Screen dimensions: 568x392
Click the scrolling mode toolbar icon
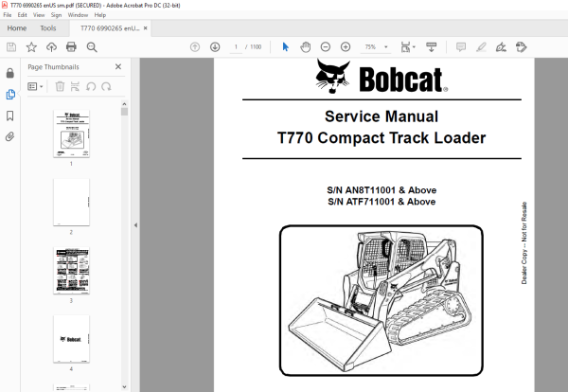point(431,47)
